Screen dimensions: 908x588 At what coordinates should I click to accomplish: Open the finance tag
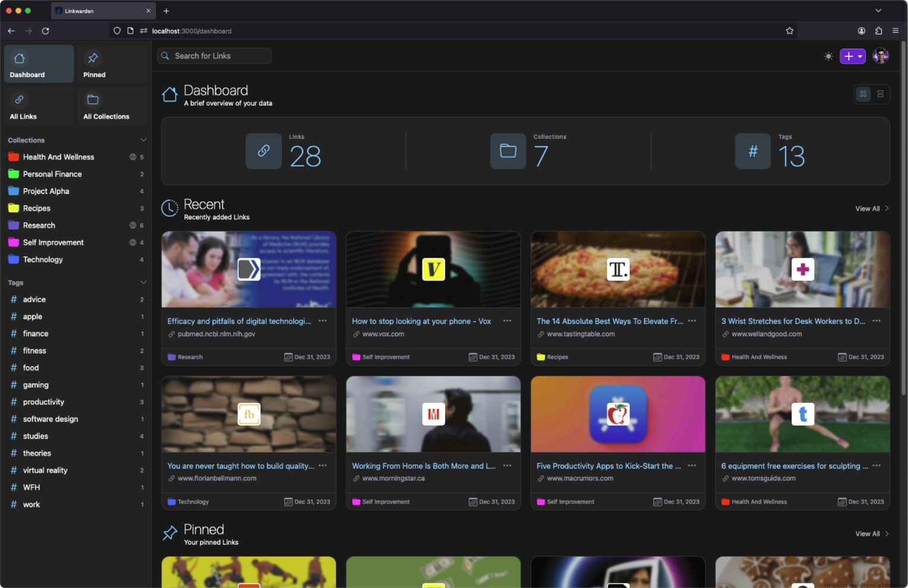click(76, 334)
